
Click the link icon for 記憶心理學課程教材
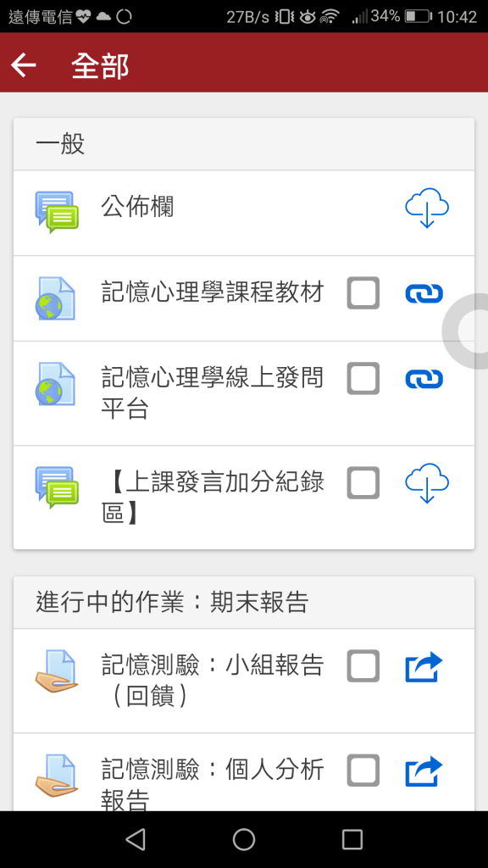tap(424, 292)
